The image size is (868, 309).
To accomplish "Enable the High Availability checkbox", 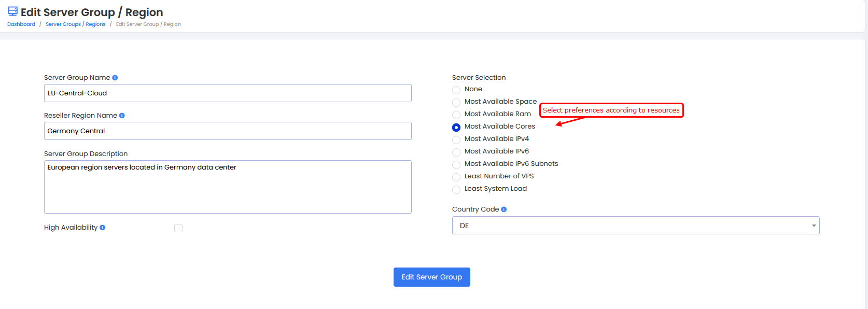I will (x=178, y=228).
